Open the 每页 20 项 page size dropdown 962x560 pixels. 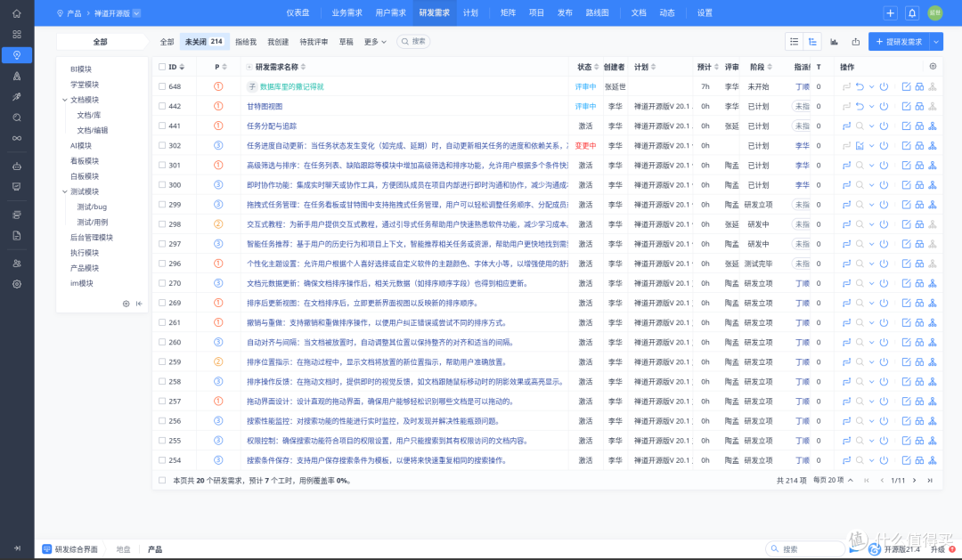833,480
